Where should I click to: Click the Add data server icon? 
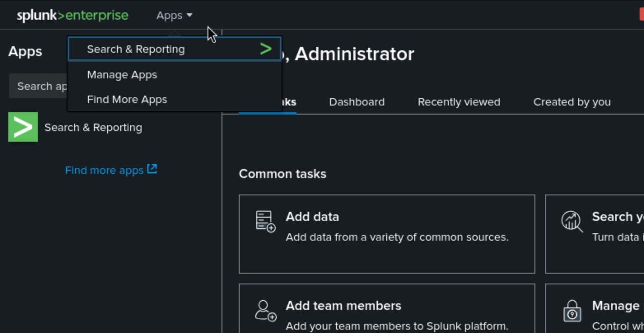265,221
